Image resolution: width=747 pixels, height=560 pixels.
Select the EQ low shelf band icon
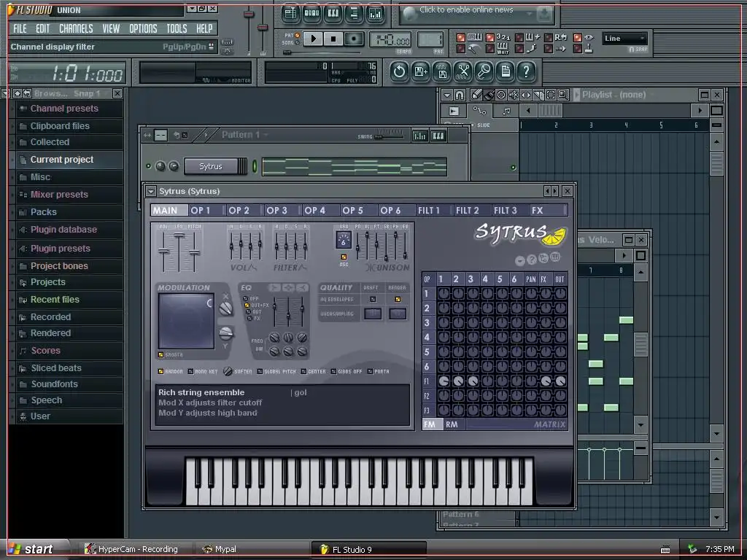pos(274,287)
